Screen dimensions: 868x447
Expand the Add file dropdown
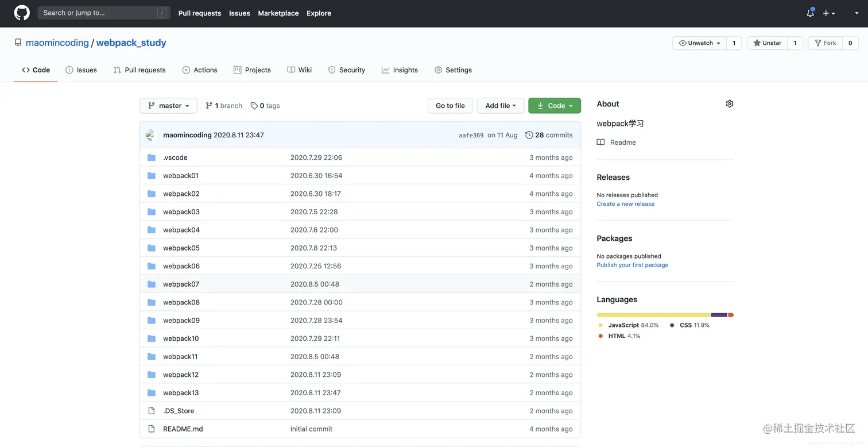coord(501,106)
